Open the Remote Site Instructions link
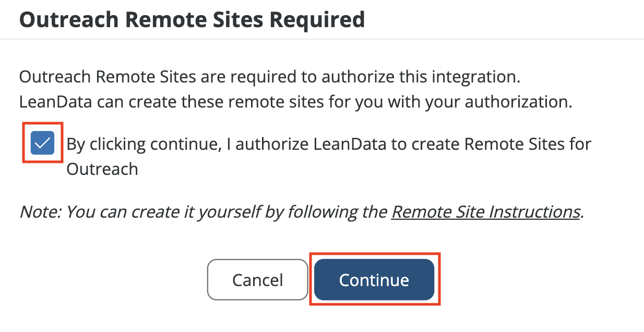The width and height of the screenshot is (644, 332). click(485, 211)
